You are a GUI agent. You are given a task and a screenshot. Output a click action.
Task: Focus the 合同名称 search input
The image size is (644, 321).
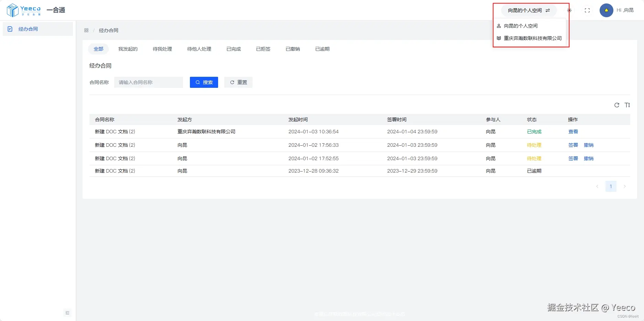(x=149, y=82)
